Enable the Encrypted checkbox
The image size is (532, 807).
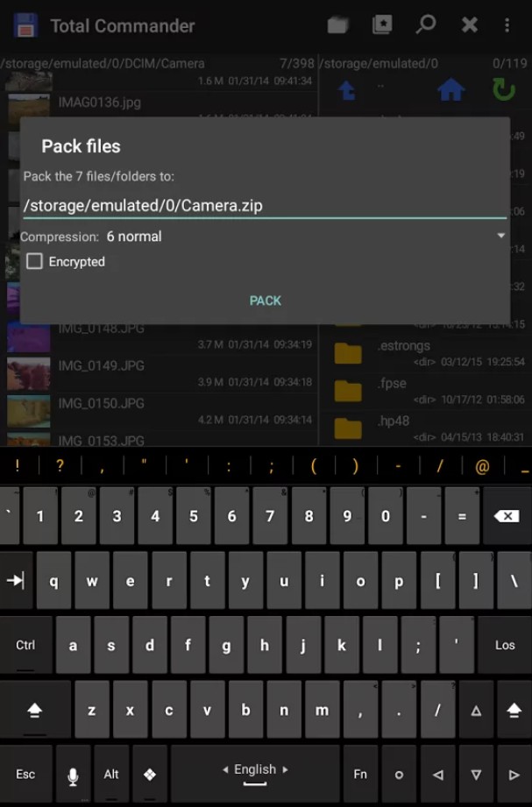click(x=34, y=261)
